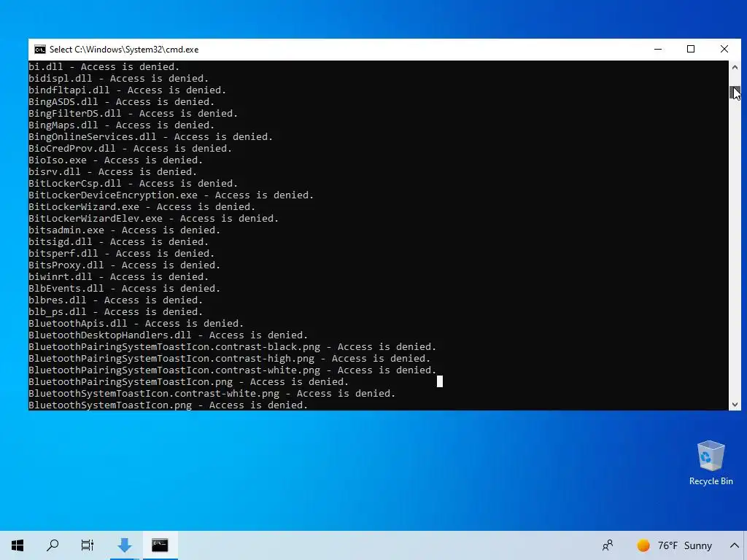Click the BluetoothDesktopHandlers.dll output line
This screenshot has width=747, height=560.
point(169,335)
